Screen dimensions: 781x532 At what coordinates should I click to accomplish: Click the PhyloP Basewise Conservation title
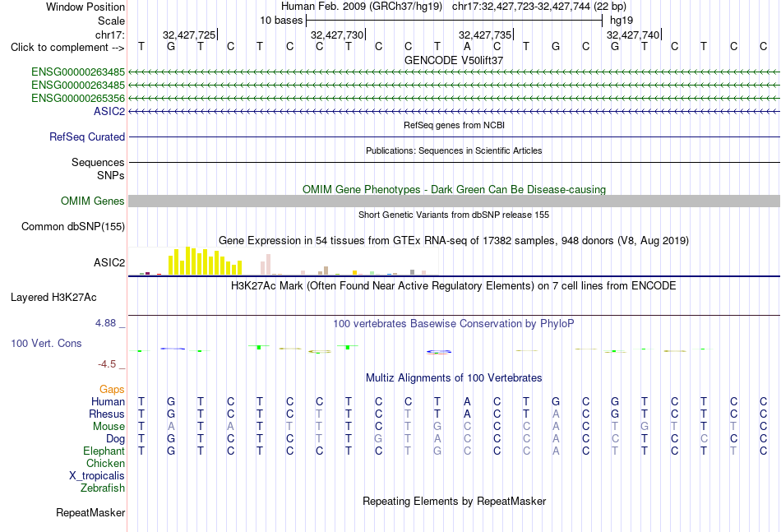coord(454,324)
